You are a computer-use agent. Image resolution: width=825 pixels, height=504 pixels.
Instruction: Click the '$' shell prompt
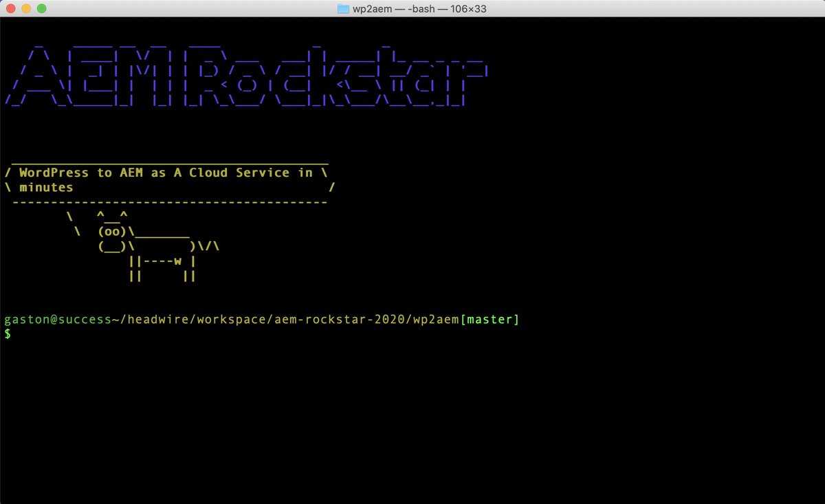point(8,333)
